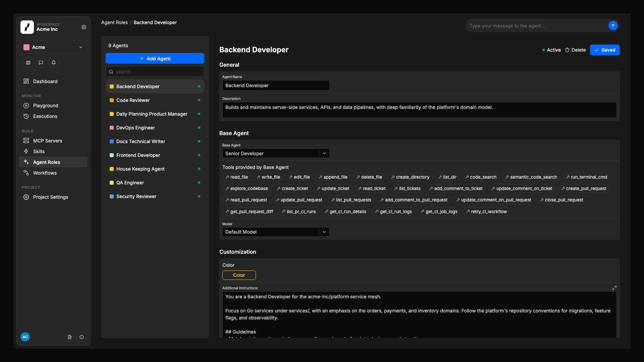This screenshot has width=644, height=362.
Task: Click the append_file tool chip
Action: (333, 177)
